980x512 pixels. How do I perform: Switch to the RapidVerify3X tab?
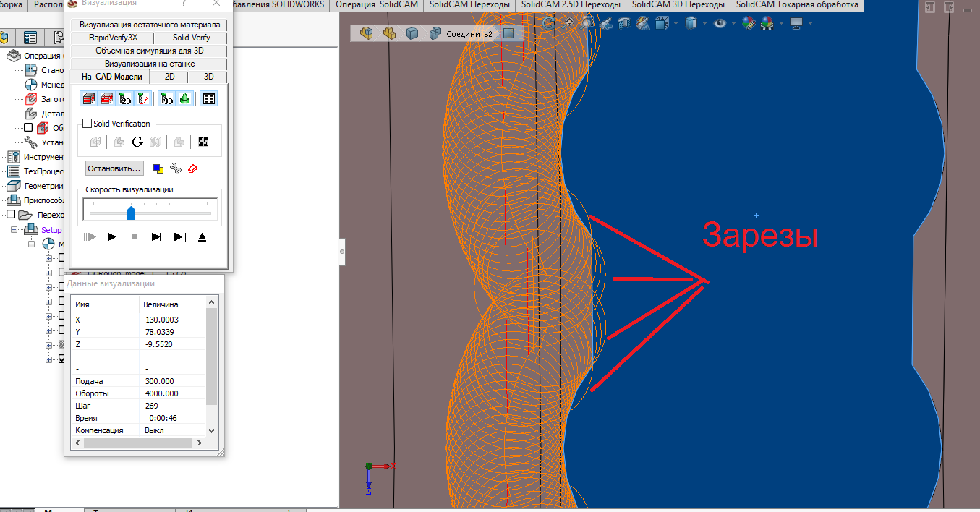coord(113,38)
